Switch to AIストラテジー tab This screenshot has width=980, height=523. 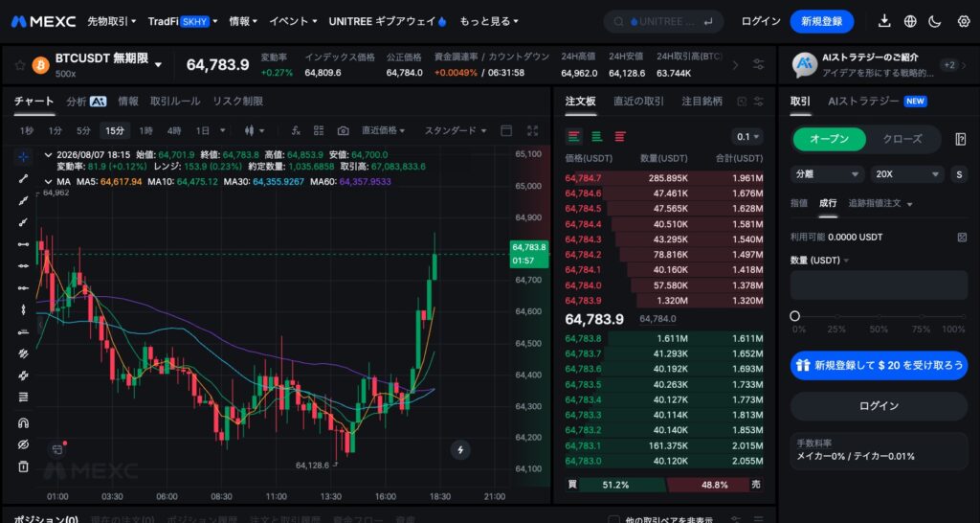[877, 102]
